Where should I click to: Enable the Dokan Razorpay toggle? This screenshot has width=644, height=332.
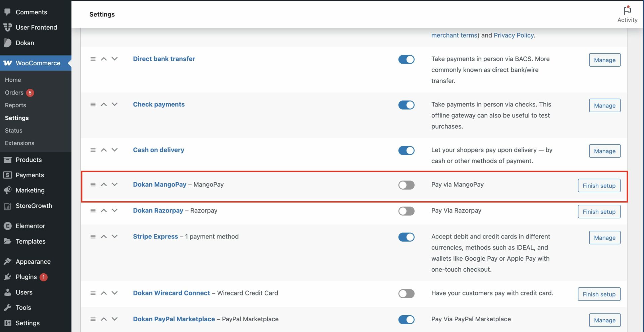coord(406,211)
